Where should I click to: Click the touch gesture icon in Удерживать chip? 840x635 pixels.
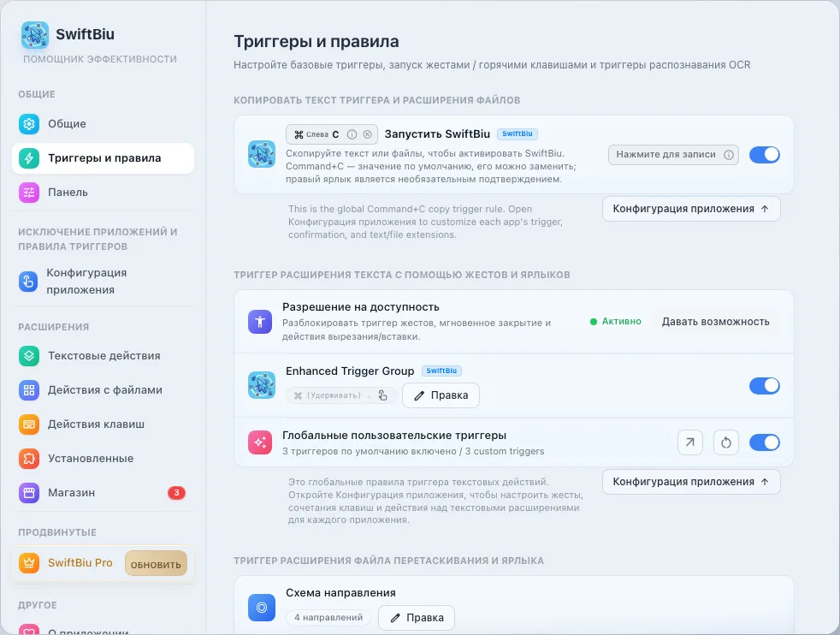(382, 395)
